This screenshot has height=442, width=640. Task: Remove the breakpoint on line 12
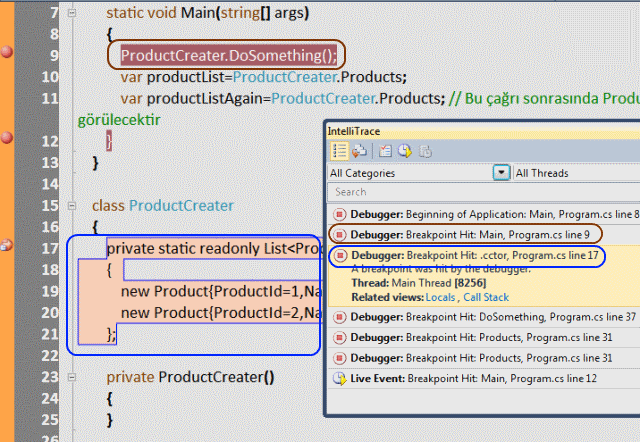pos(7,137)
